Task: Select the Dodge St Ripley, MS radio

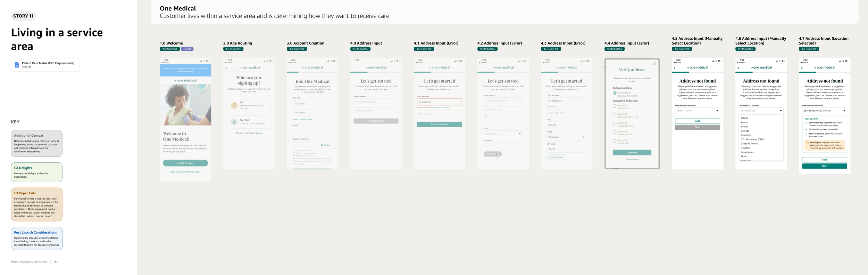Action: tap(615, 141)
